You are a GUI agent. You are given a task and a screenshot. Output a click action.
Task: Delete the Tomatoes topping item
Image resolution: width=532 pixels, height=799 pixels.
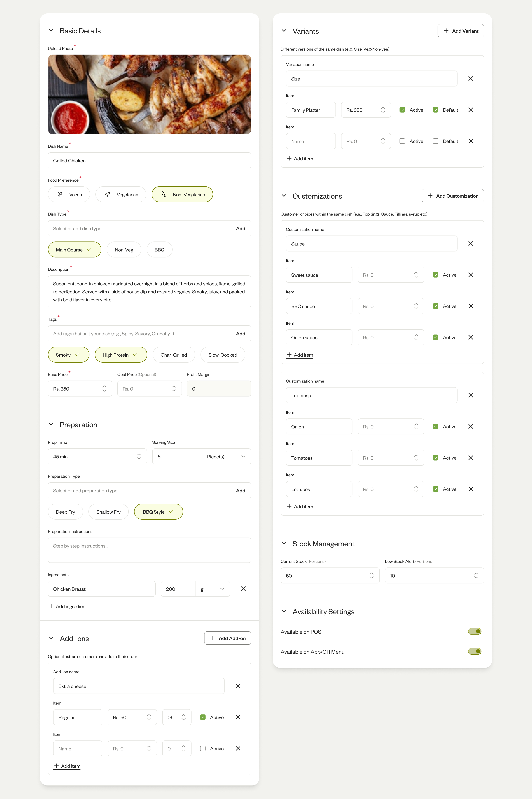click(x=471, y=458)
